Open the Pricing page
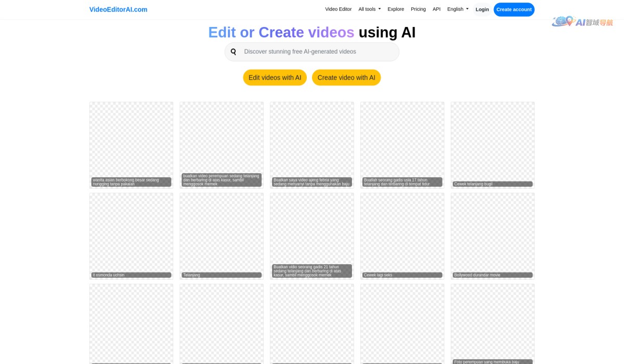This screenshot has height=364, width=624. click(x=418, y=9)
